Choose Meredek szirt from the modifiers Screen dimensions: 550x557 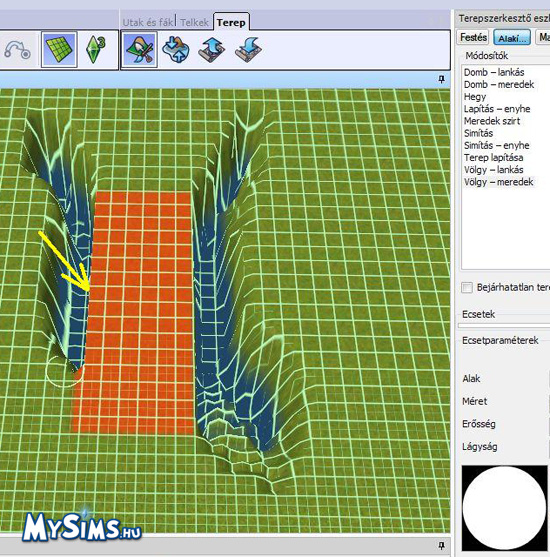(492, 121)
